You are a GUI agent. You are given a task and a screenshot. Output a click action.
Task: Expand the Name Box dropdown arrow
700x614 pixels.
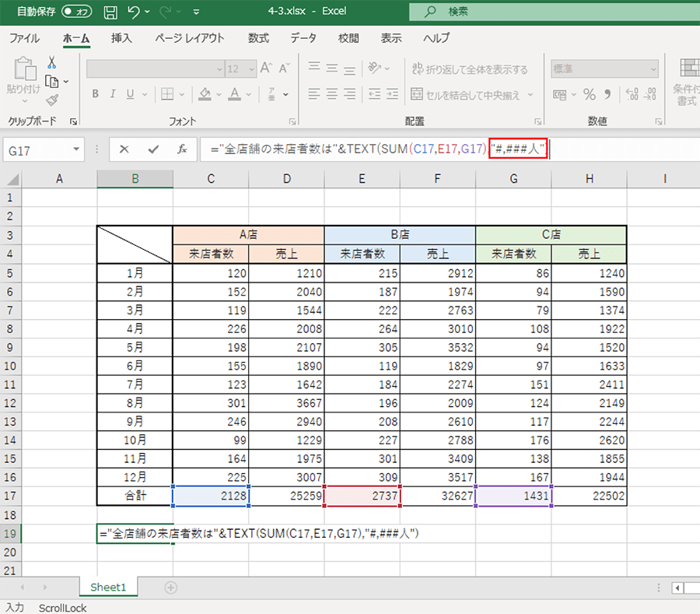[76, 149]
